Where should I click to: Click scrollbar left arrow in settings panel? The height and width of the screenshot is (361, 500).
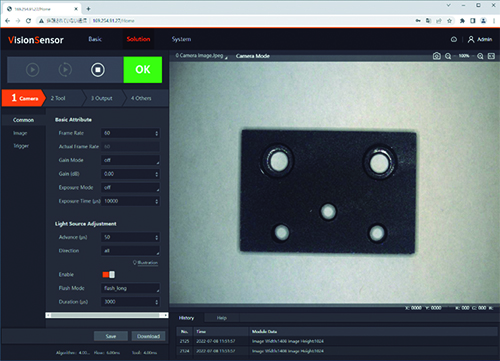pyautogui.click(x=48, y=315)
